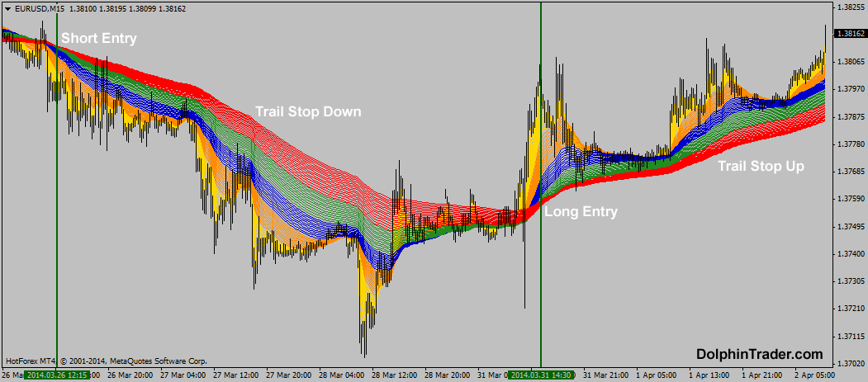Click the 27 Mar 12:00 time label
Image resolution: width=868 pixels, height=382 pixels.
(x=235, y=375)
